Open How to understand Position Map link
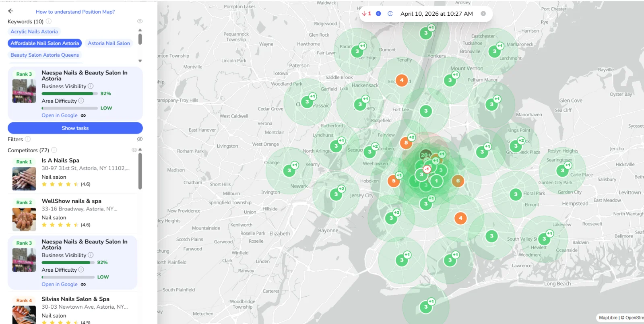Viewport: 644px width, 324px height. [x=75, y=12]
